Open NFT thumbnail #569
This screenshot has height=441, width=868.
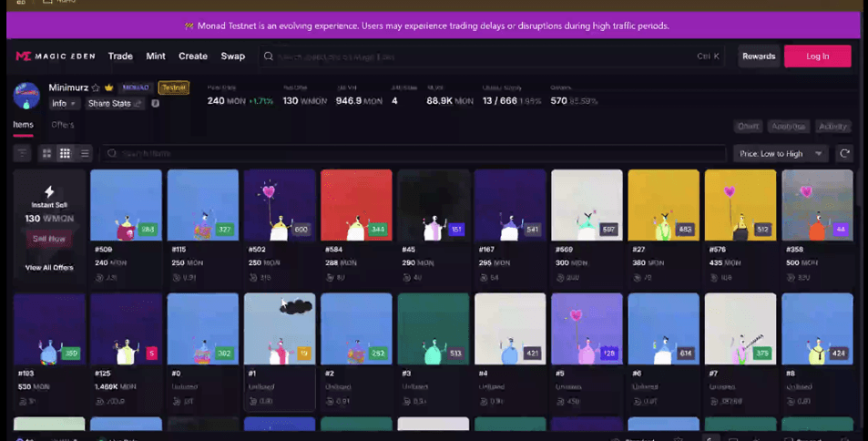point(587,205)
